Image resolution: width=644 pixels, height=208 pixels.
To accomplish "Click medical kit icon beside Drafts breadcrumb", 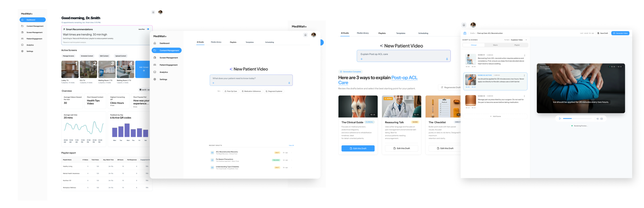I will [x=465, y=33].
